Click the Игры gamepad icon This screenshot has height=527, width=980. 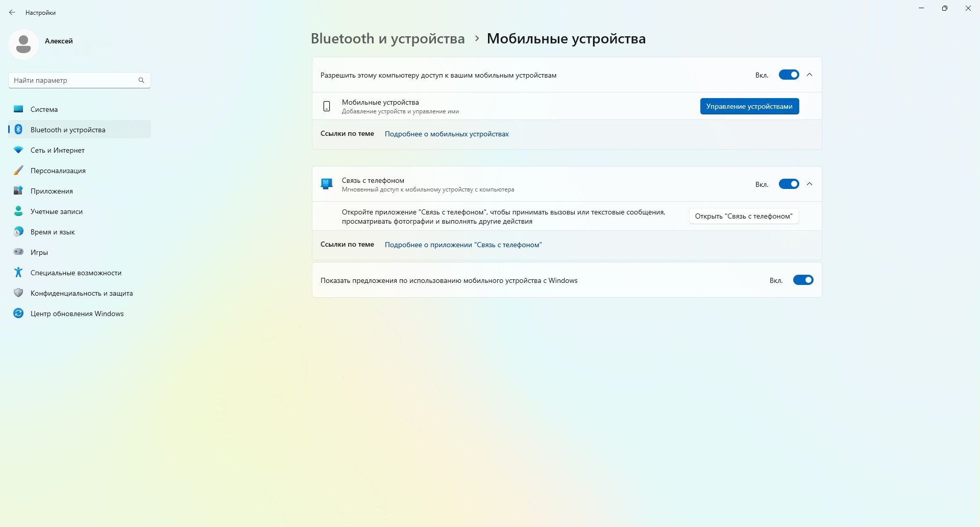[18, 252]
